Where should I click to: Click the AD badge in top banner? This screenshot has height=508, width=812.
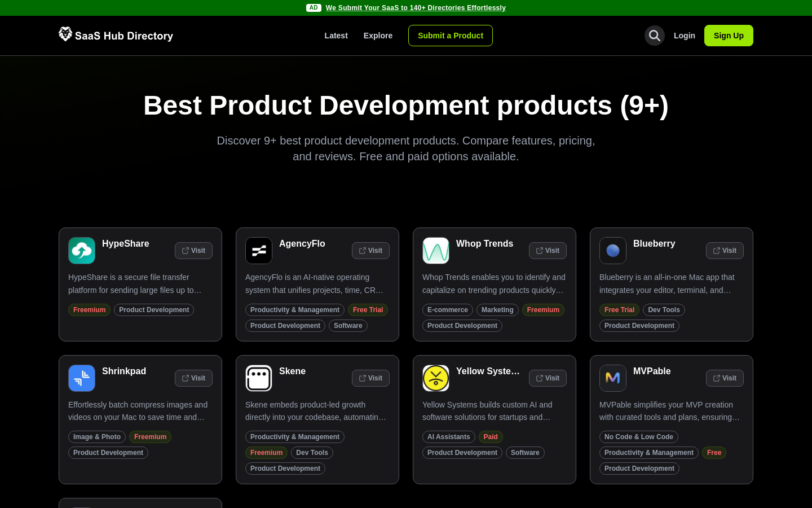click(x=314, y=8)
